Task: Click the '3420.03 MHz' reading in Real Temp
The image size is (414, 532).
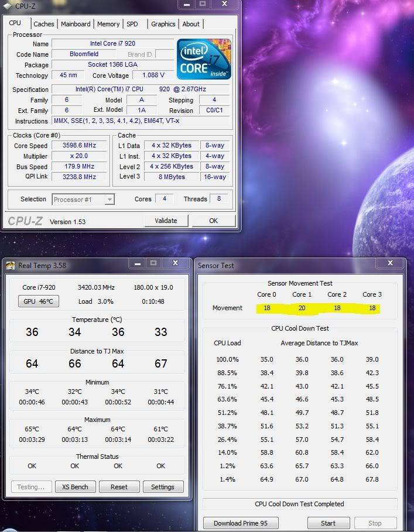Action: tap(96, 287)
